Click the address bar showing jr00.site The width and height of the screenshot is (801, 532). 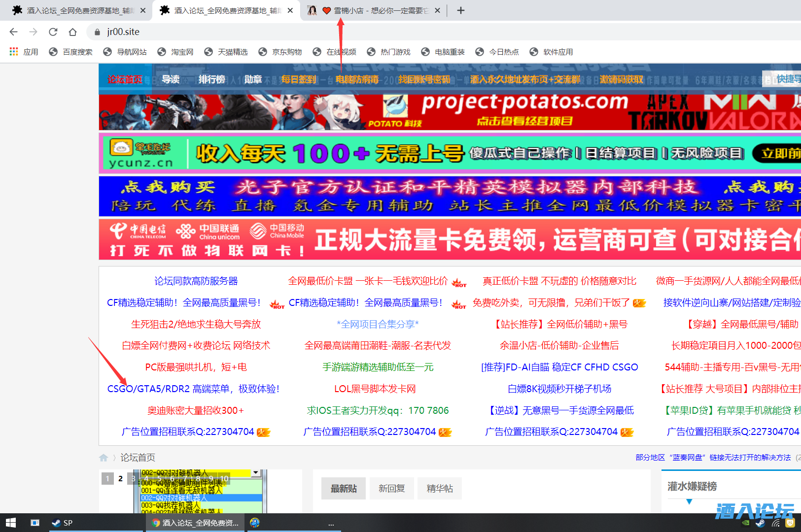[444, 32]
